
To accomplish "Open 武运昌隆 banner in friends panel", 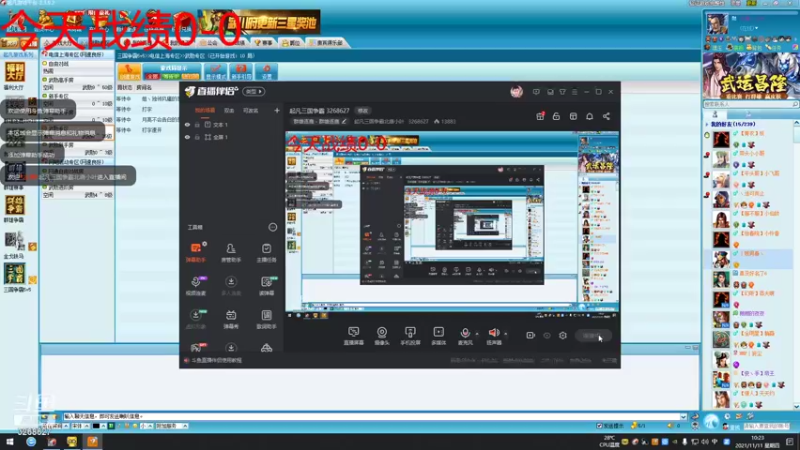I will pos(751,76).
